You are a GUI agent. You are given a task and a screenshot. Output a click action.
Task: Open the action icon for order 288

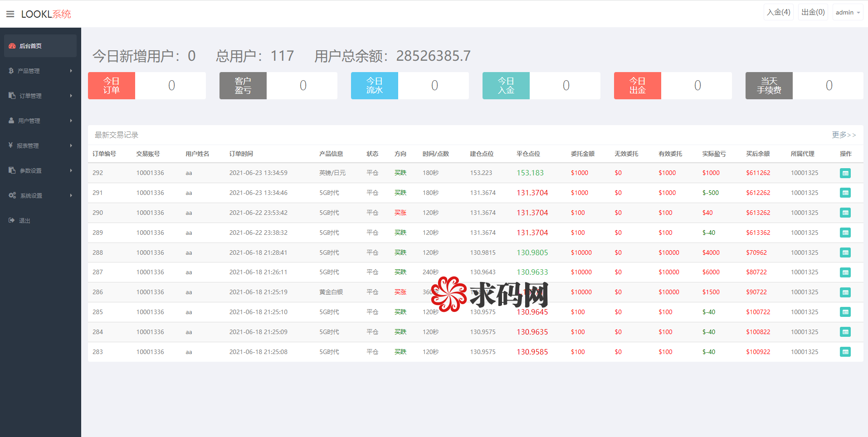pos(845,252)
